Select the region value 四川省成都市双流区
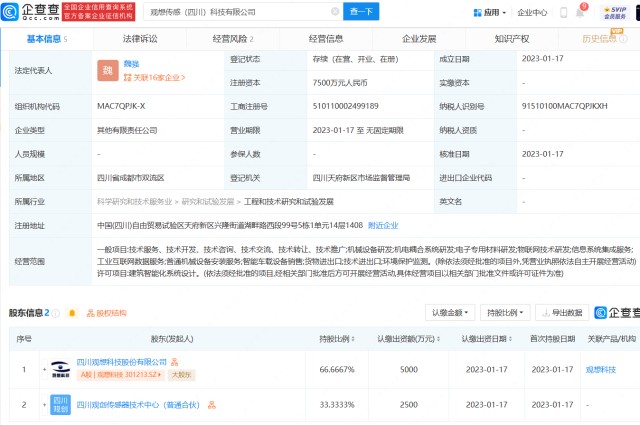The width and height of the screenshot is (640, 425). click(x=131, y=178)
